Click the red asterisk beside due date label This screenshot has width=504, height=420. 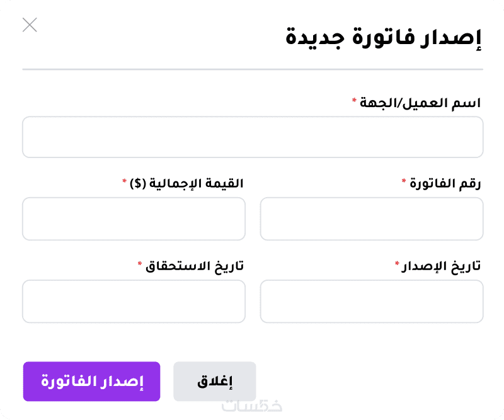(140, 264)
